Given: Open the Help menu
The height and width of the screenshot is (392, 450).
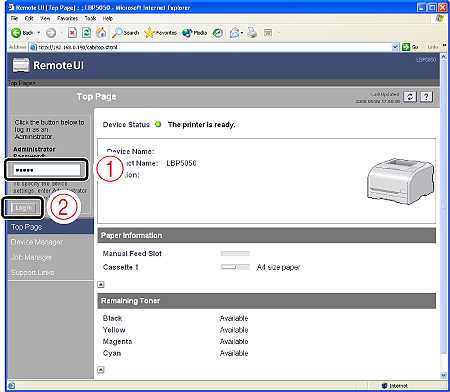Looking at the screenshot, I should click(x=107, y=18).
